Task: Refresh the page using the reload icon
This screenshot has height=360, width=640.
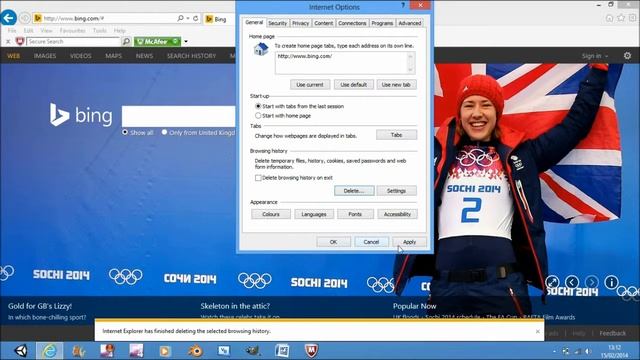Action: click(196, 18)
